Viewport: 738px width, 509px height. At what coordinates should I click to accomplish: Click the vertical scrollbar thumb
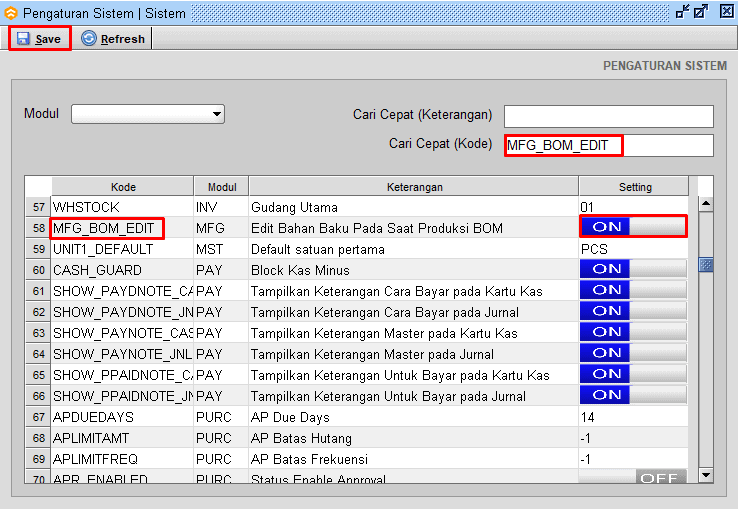pyautogui.click(x=706, y=265)
